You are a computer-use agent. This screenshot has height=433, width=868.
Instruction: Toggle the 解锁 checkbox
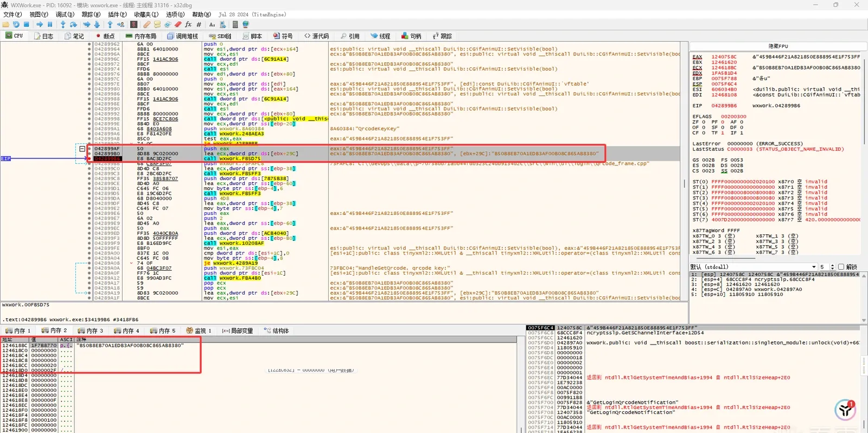[841, 267]
